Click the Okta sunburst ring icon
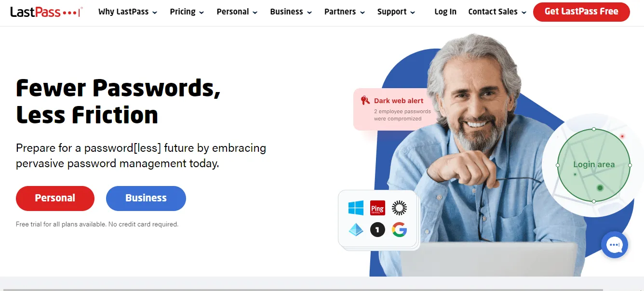The image size is (644, 291). [399, 208]
